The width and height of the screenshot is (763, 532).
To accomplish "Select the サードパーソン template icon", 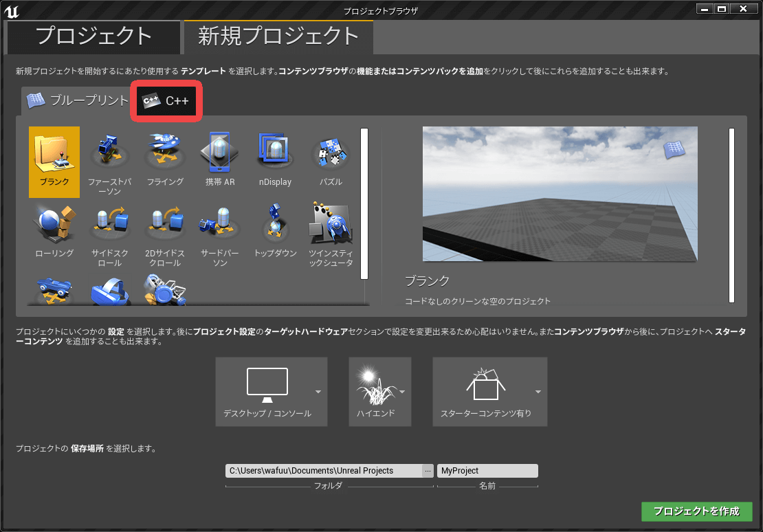I will pyautogui.click(x=220, y=227).
